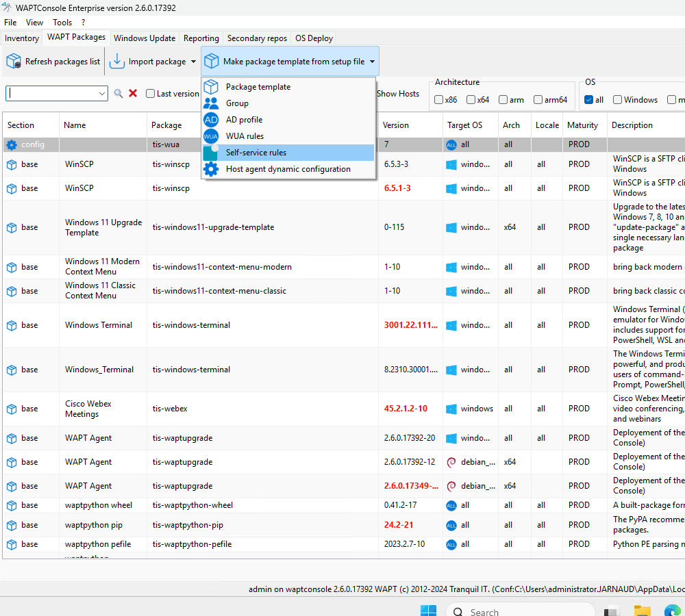The image size is (685, 616).
Task: Check the Windows OS filter
Action: coord(617,100)
